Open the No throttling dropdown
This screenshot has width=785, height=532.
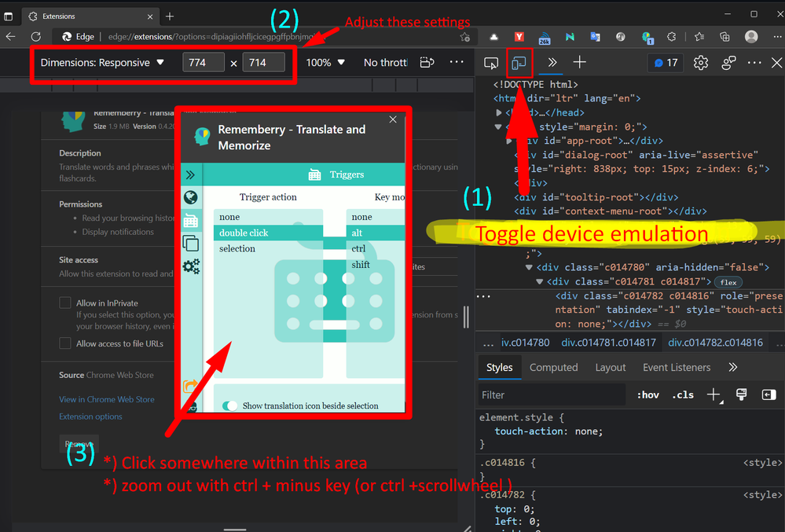386,63
